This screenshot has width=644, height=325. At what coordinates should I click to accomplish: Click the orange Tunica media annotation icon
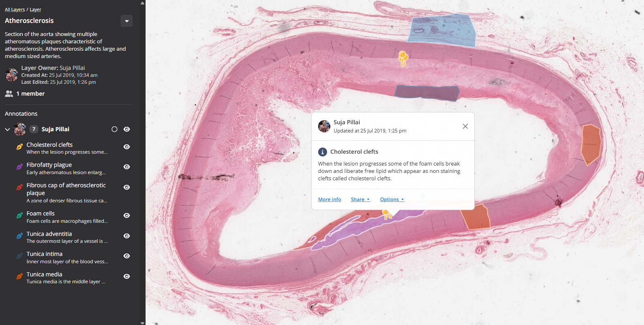coord(20,276)
